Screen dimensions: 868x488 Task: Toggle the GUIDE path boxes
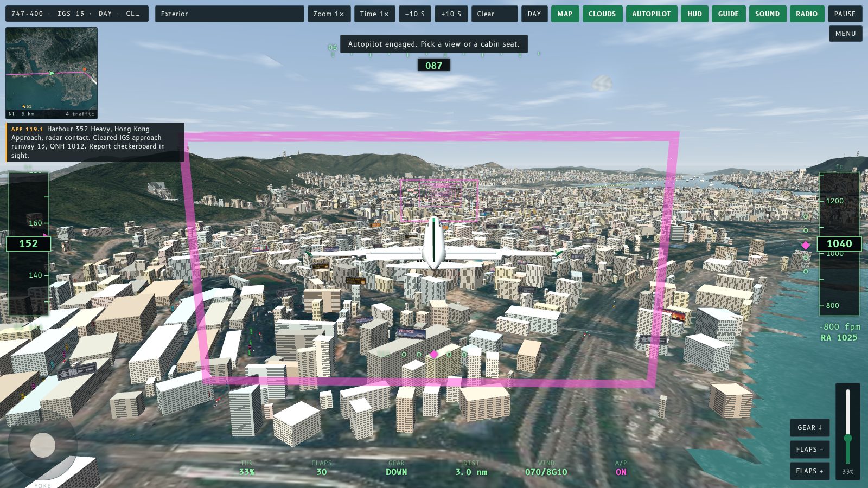coord(729,14)
